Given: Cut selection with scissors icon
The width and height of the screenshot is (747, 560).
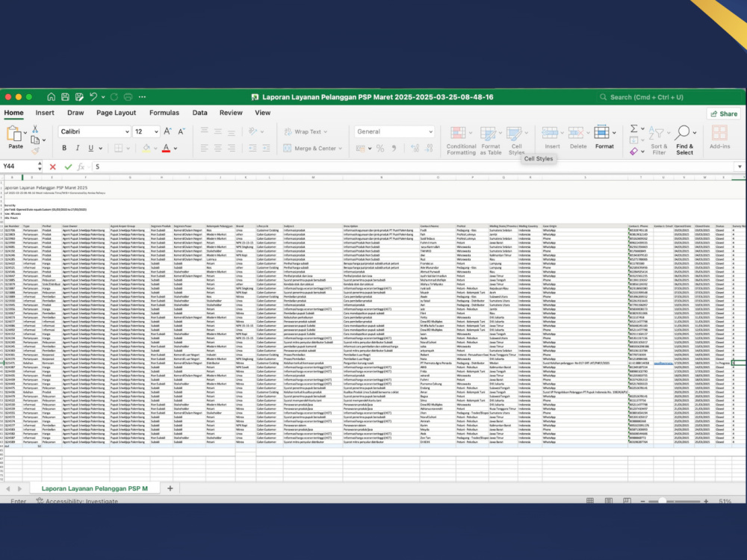Looking at the screenshot, I should (x=35, y=129).
